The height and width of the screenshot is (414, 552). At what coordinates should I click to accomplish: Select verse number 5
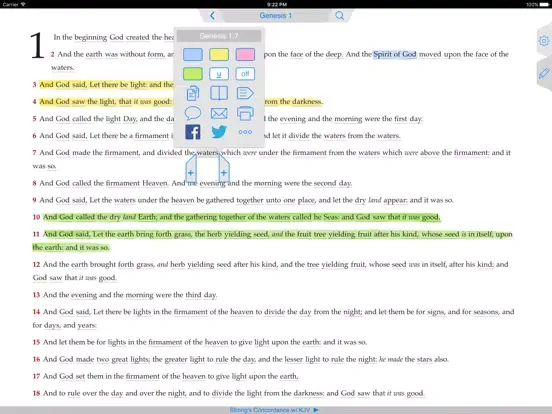(x=34, y=119)
